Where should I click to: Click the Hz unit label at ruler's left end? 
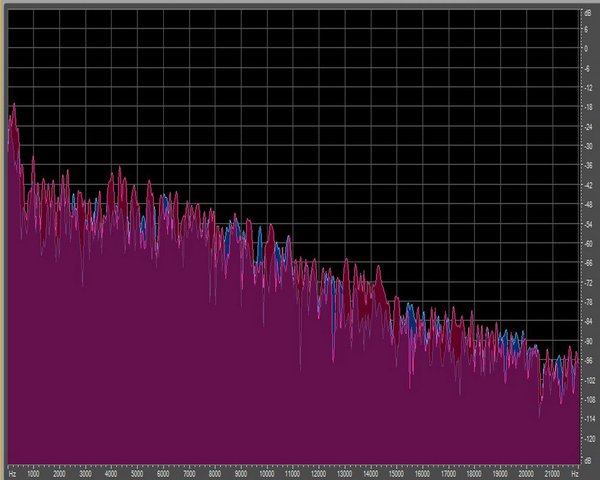point(12,474)
